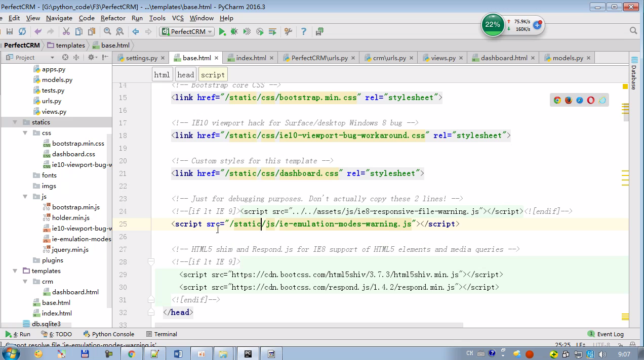
Task: Toggle code fold at line 28
Action: click(151, 262)
